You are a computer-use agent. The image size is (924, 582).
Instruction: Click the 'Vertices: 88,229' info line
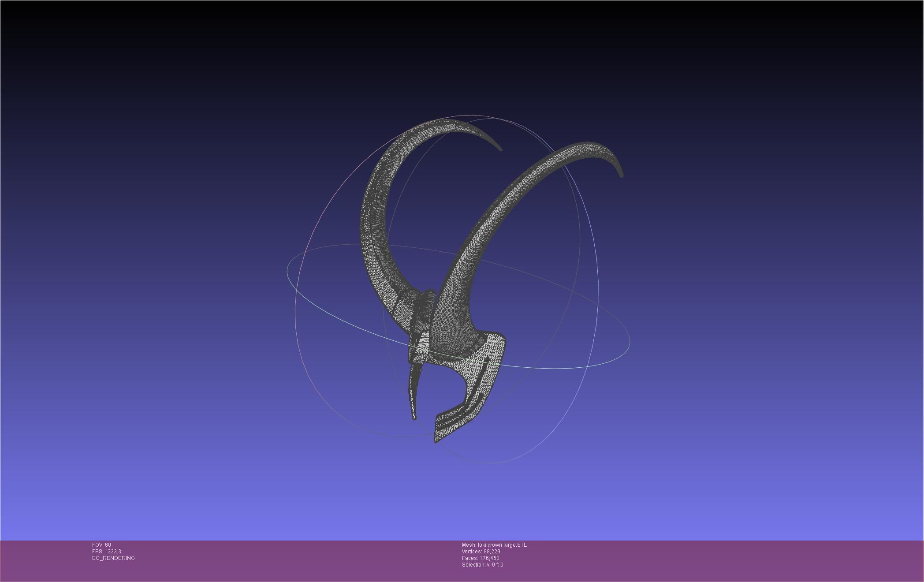(481, 552)
